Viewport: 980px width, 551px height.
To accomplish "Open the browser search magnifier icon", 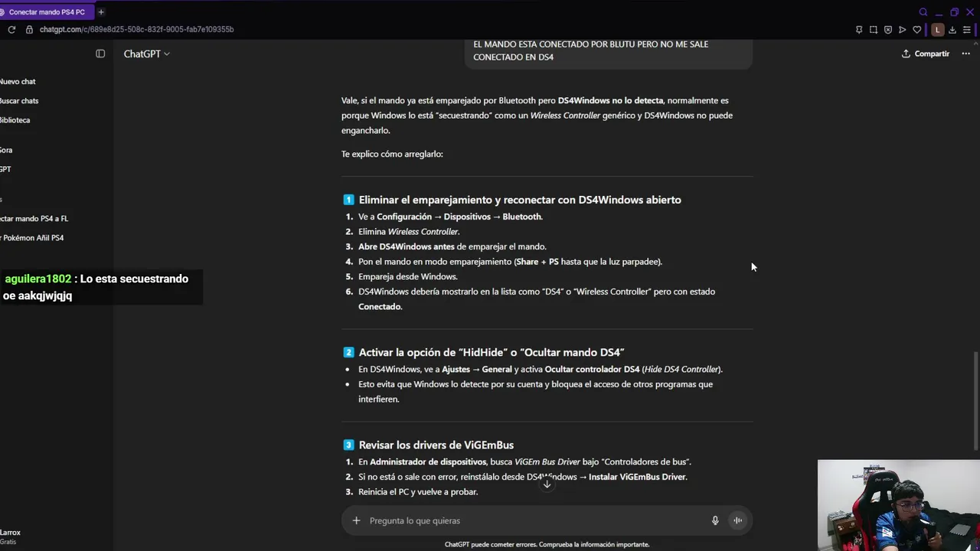I will (x=923, y=12).
